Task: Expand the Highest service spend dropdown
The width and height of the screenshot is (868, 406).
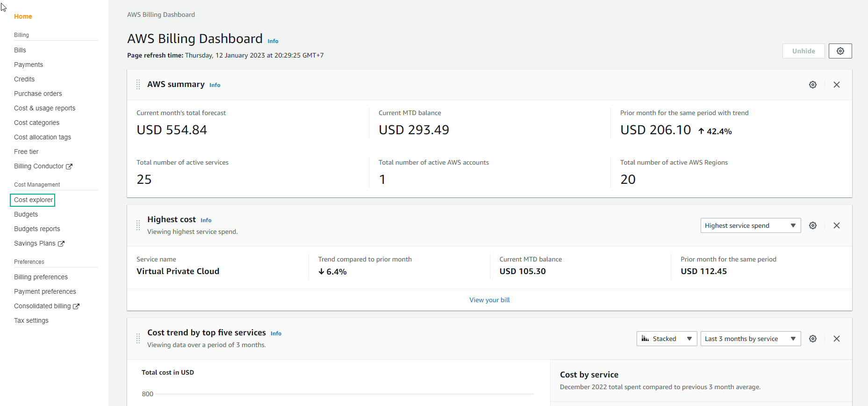Action: click(x=751, y=225)
